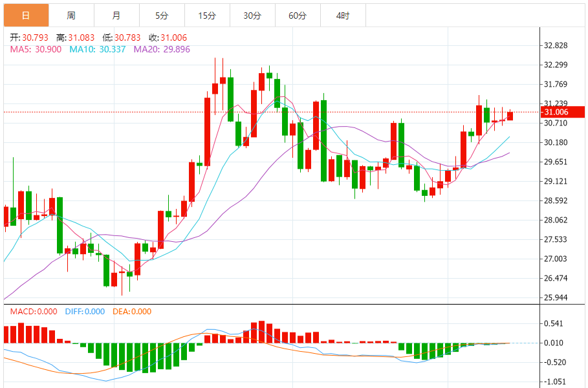Switch to the 周 weekly tab
Image resolution: width=588 pixels, height=388 pixels.
71,16
